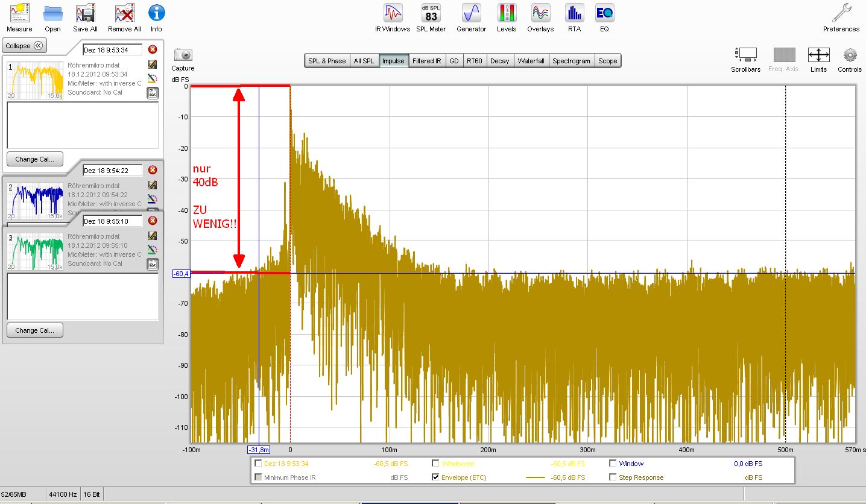Launch the RTA analyzer

click(574, 17)
